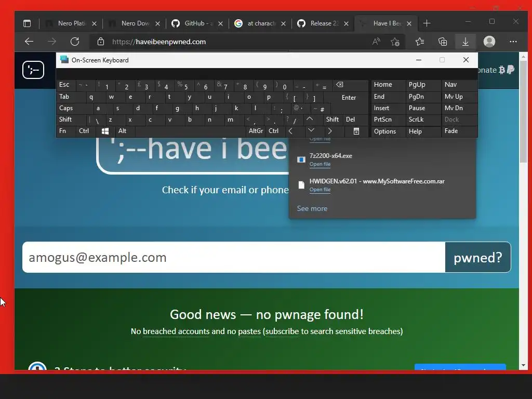The height and width of the screenshot is (399, 532).
Task: Toggle the Caps key on keyboard
Action: [75, 108]
